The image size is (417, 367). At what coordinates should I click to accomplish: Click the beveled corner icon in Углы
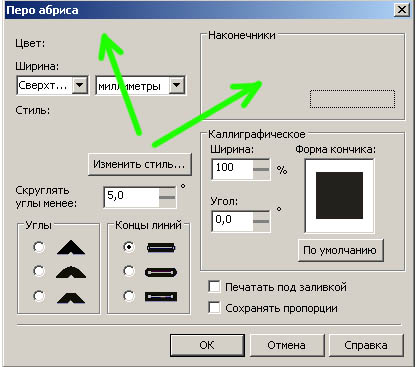(x=71, y=297)
